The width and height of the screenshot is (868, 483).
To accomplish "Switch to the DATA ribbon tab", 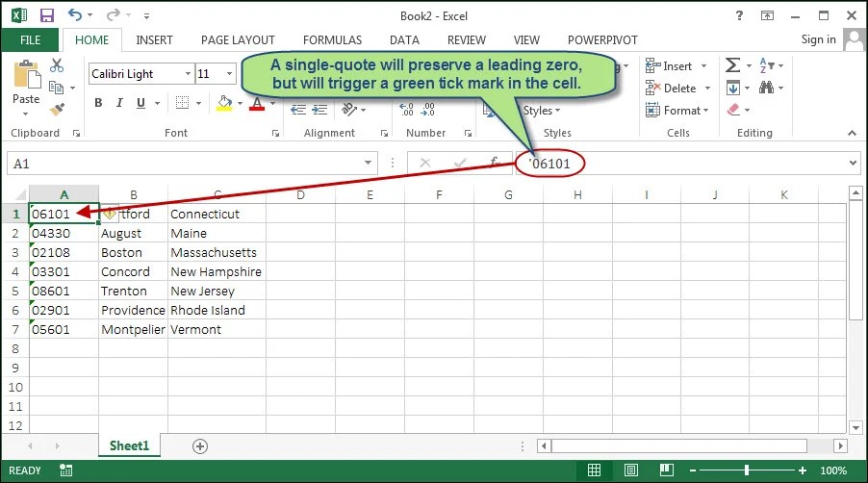I will click(x=404, y=39).
